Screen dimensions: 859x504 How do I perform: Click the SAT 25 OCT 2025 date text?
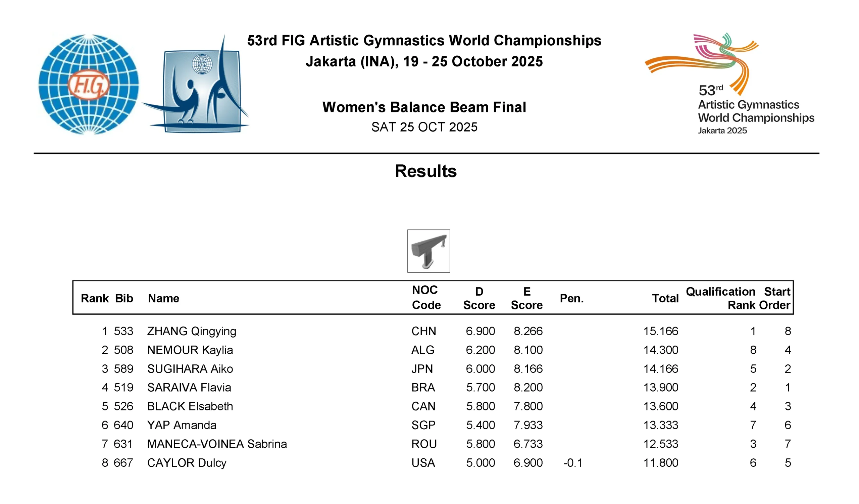424,127
